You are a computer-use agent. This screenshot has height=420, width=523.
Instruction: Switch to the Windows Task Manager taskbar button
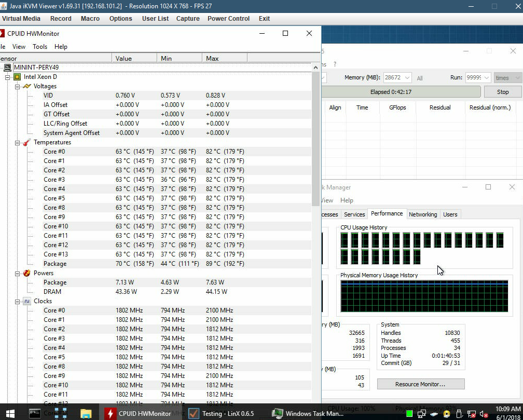[x=308, y=413]
